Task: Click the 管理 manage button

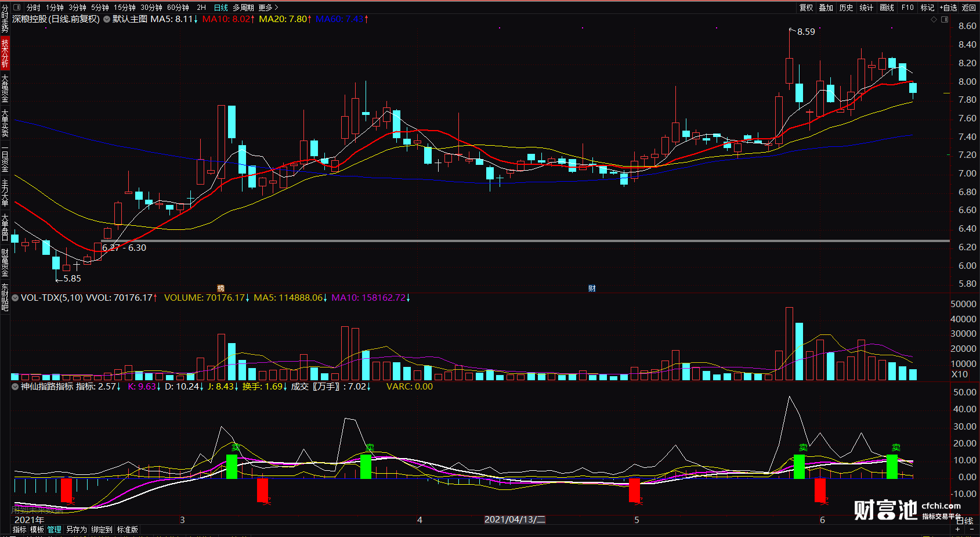Action: 55,529
